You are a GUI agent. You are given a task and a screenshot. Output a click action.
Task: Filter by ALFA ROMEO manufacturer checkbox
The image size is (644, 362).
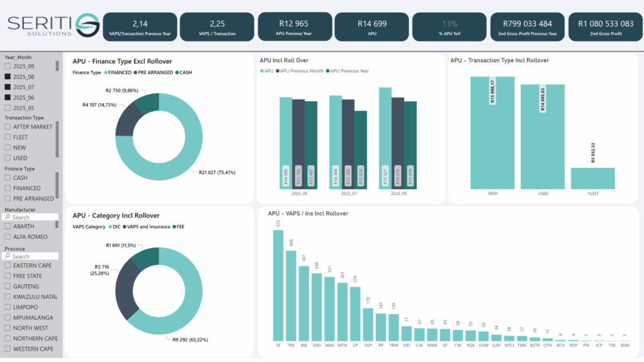click(8, 237)
